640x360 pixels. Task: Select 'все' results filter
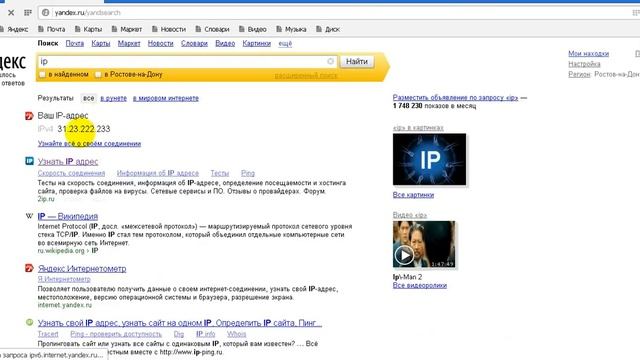click(89, 98)
